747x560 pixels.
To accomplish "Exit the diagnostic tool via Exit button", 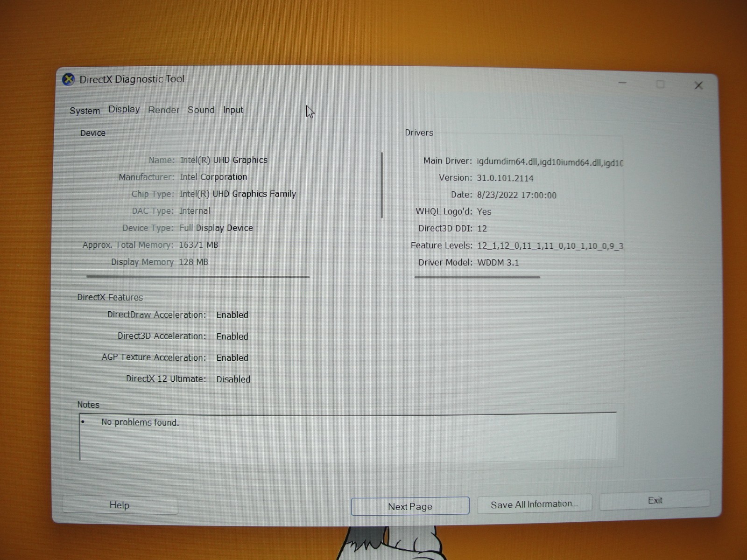I will (655, 500).
